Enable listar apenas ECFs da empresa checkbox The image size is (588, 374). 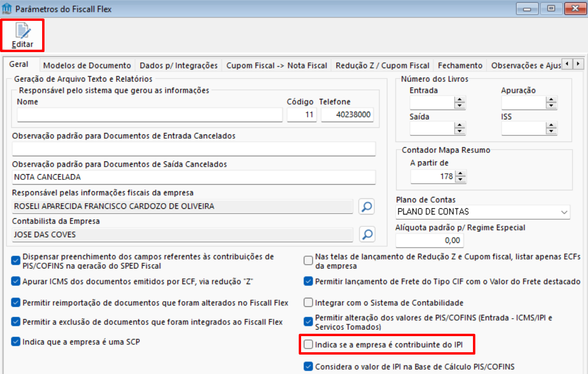click(308, 260)
